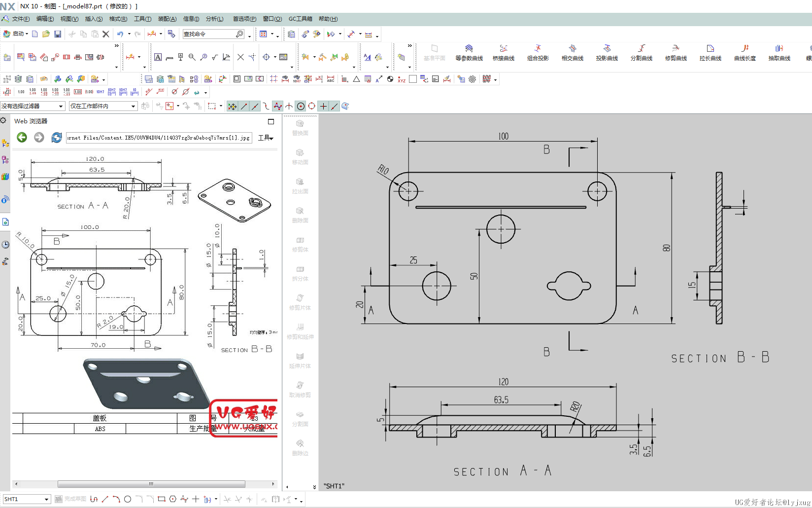Select the Isoparametric Curve (等参数曲线) tool

point(469,53)
